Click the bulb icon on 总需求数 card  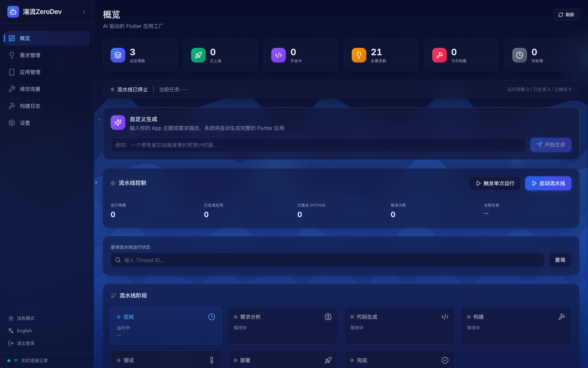point(359,55)
